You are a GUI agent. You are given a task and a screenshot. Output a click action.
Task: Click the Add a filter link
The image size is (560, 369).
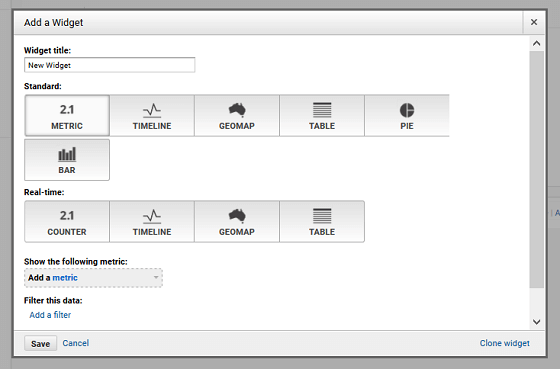50,315
